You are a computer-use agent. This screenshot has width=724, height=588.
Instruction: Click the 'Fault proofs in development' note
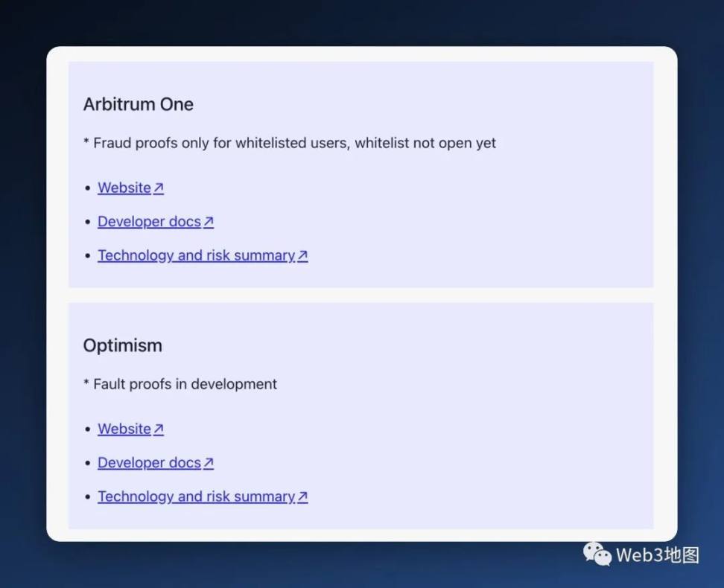(180, 384)
